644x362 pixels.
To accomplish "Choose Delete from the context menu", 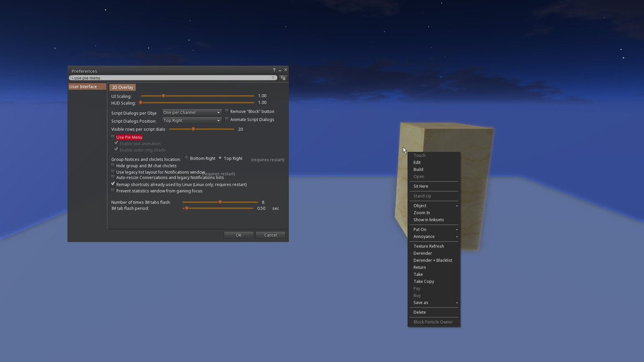I will pyautogui.click(x=434, y=312).
